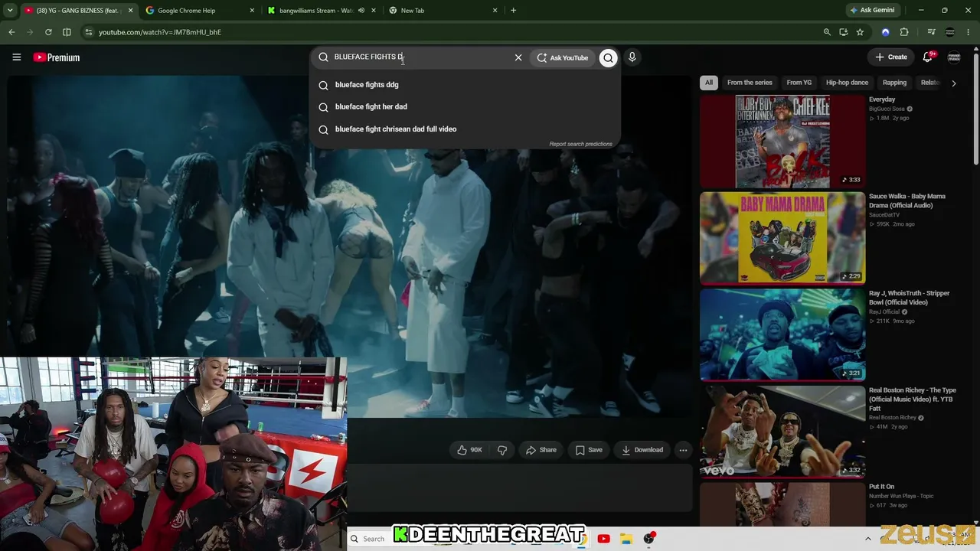The width and height of the screenshot is (980, 551).
Task: Select the "All" filter chip
Action: point(709,83)
